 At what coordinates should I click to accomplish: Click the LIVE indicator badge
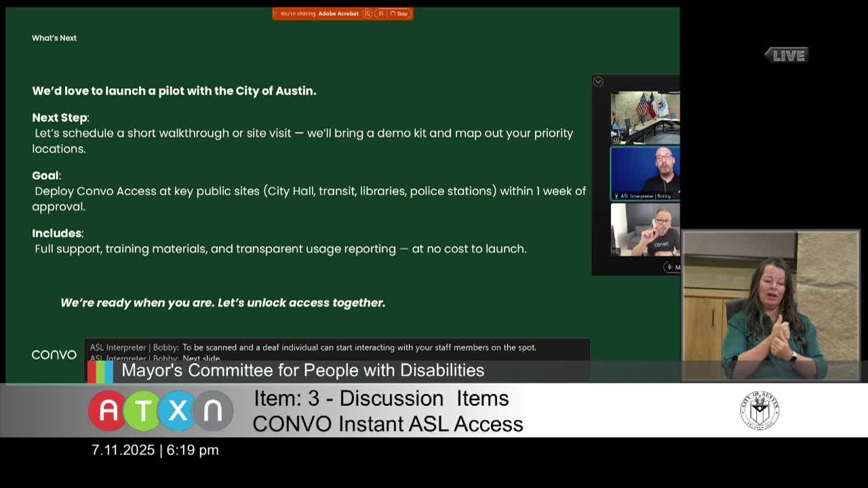click(787, 56)
